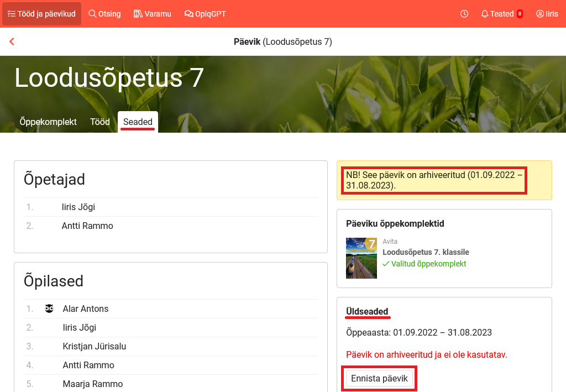Image resolution: width=566 pixels, height=392 pixels.
Task: Click the Loodusõpetus 7 textbook cover thumbnail
Action: point(361,258)
